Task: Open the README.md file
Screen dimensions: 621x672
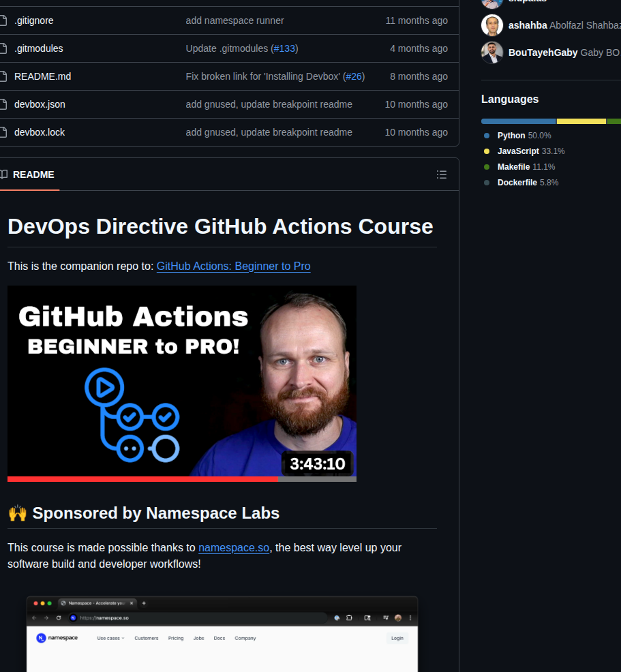Action: 42,76
